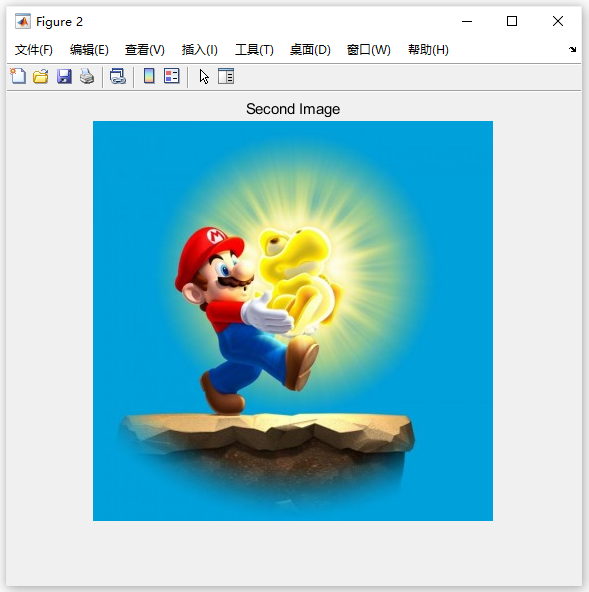This screenshot has width=589, height=592.
Task: Open the 查看(V) menu
Action: click(145, 50)
